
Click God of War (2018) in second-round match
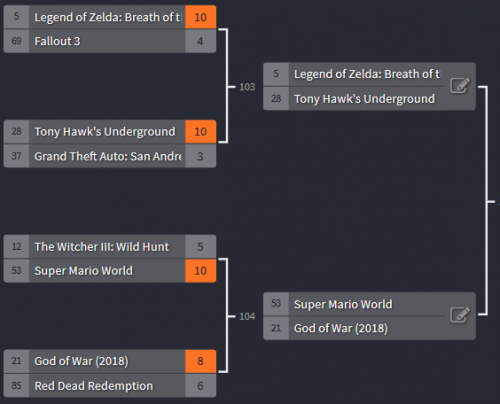354,328
